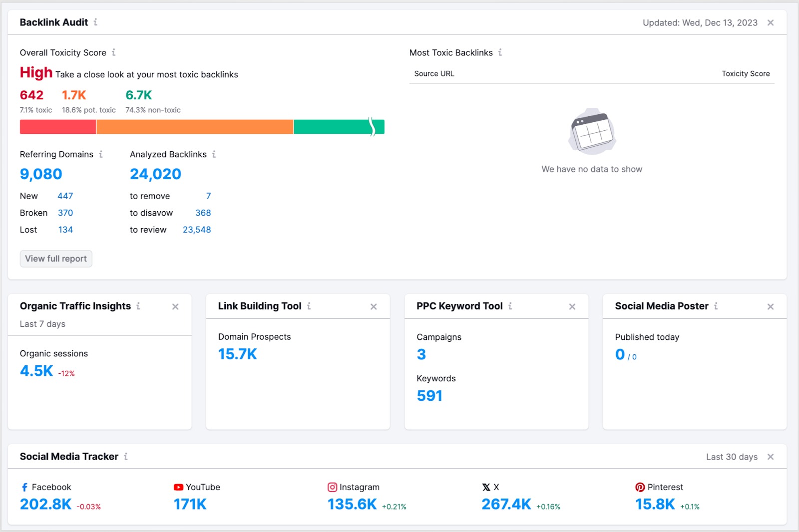Open Lost referring domains value 134
Image resolution: width=799 pixels, height=532 pixels.
click(65, 230)
